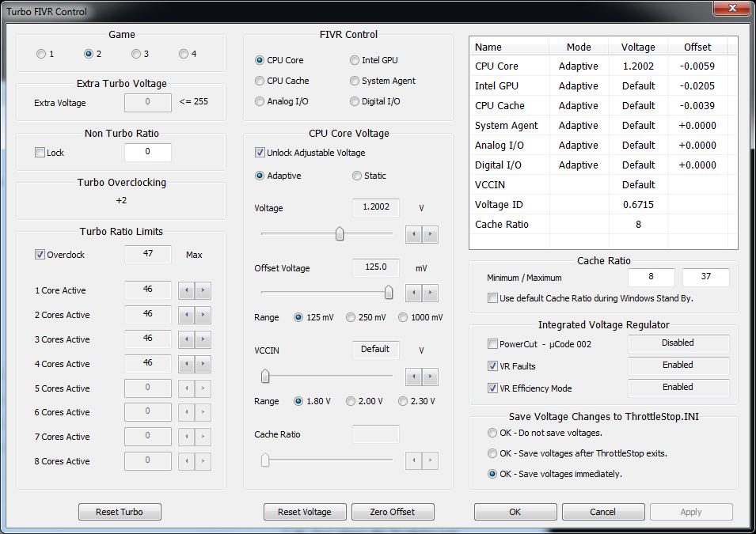
Task: Click the Zero Offset button
Action: coord(393,512)
